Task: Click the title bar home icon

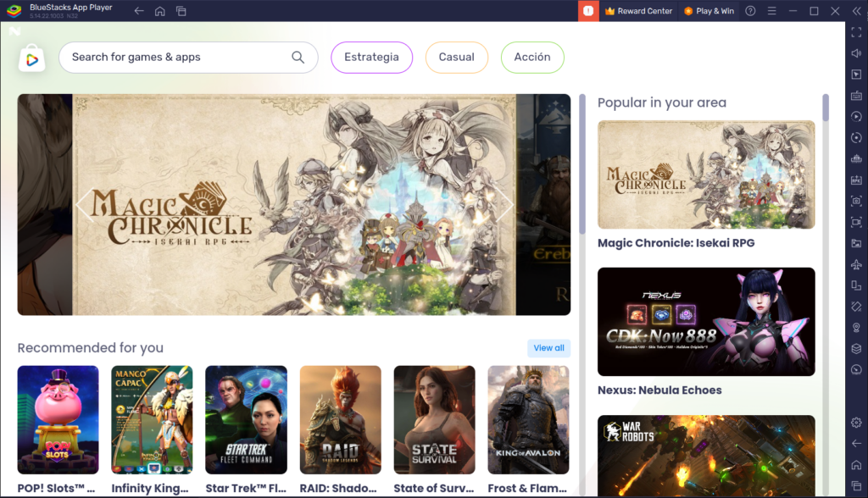Action: [x=159, y=10]
